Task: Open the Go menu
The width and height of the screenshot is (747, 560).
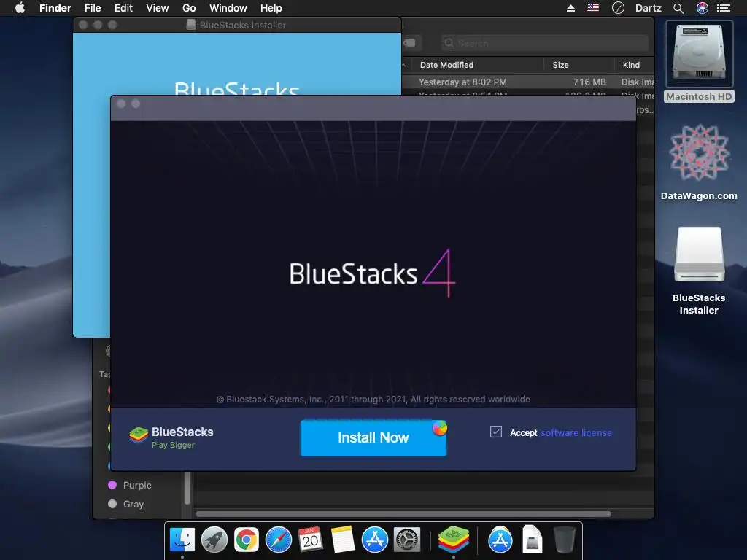Action: (189, 8)
